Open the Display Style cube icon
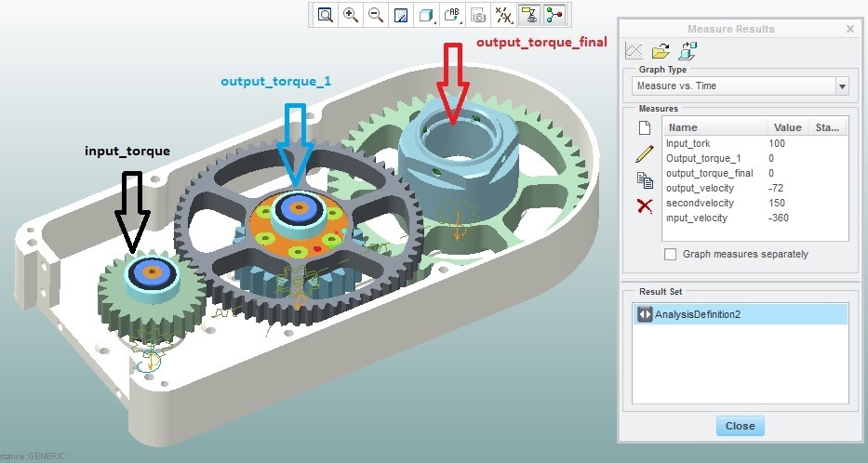 (x=426, y=15)
